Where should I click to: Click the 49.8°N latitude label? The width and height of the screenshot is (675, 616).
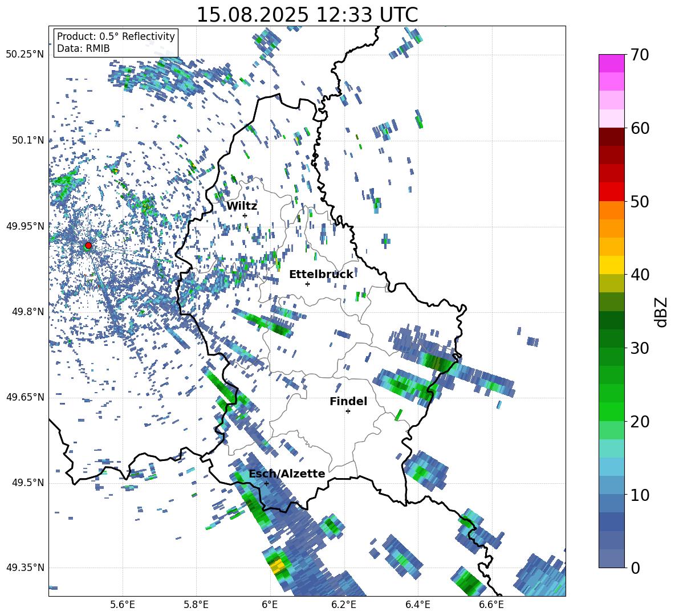(28, 312)
